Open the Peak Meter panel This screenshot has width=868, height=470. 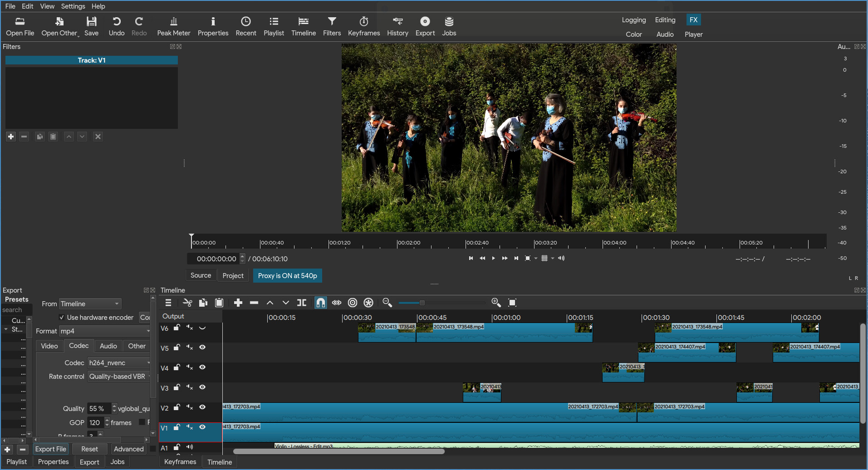pos(173,26)
